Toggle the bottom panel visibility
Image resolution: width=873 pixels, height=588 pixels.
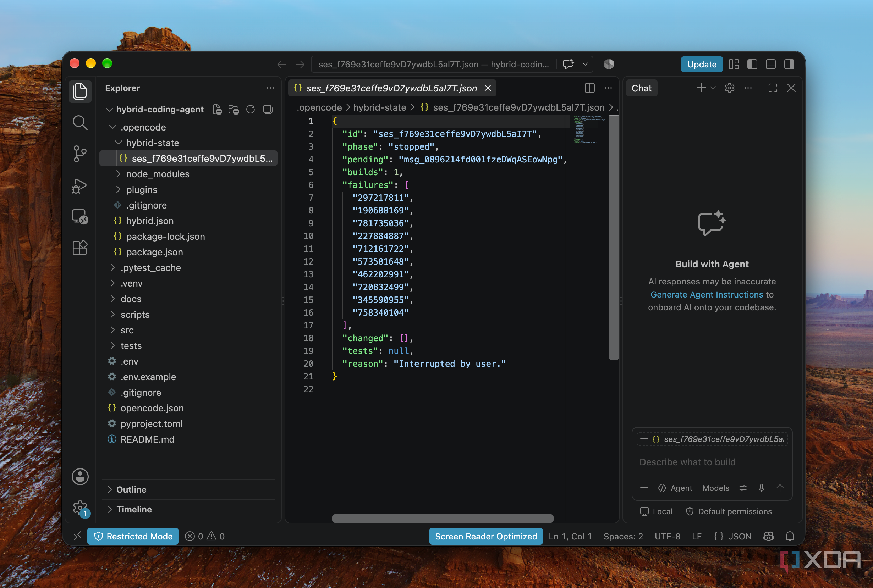770,64
